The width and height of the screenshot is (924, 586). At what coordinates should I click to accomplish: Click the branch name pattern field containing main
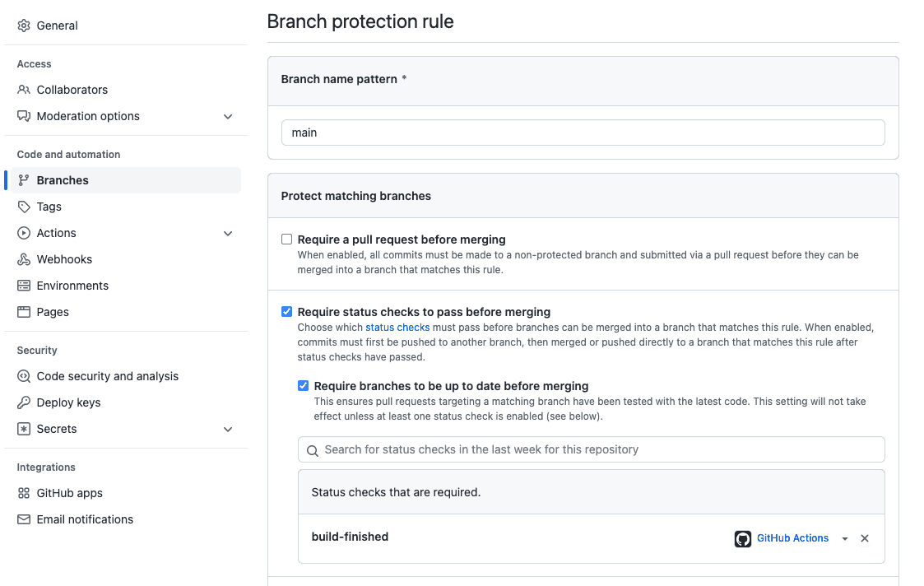tap(583, 133)
